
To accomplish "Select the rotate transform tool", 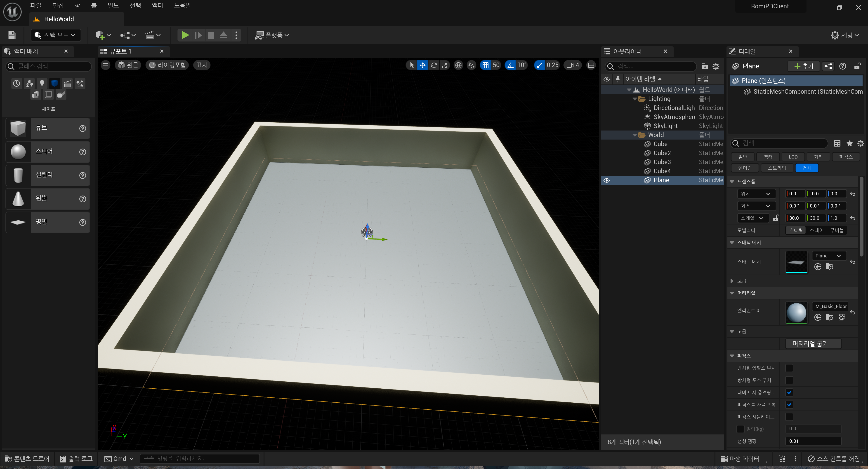I will 434,65.
